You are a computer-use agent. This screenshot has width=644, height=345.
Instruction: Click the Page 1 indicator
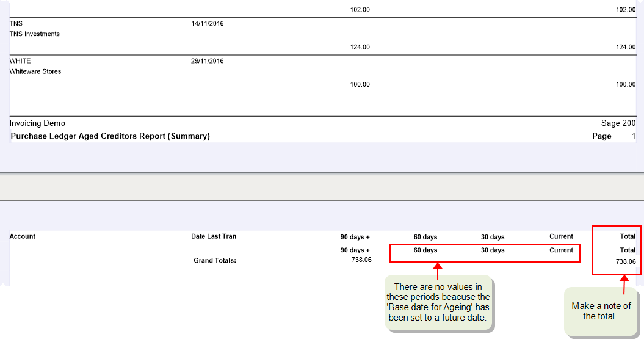613,136
